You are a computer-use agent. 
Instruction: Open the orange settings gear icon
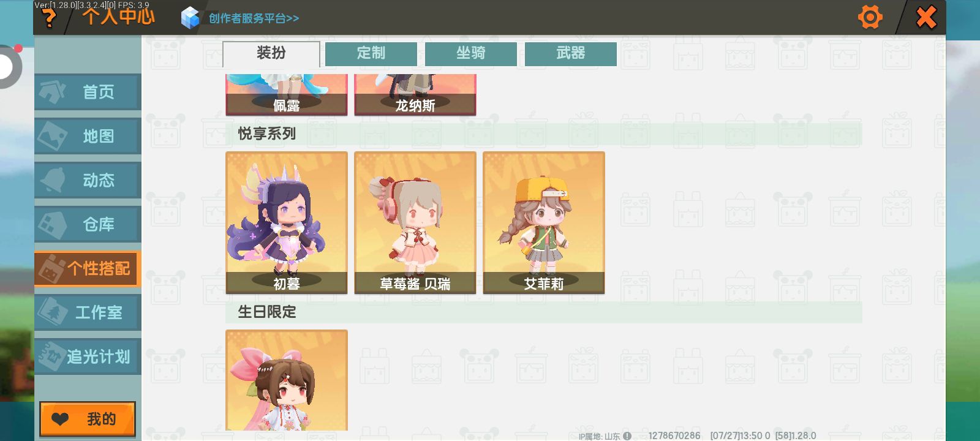[x=870, y=17]
